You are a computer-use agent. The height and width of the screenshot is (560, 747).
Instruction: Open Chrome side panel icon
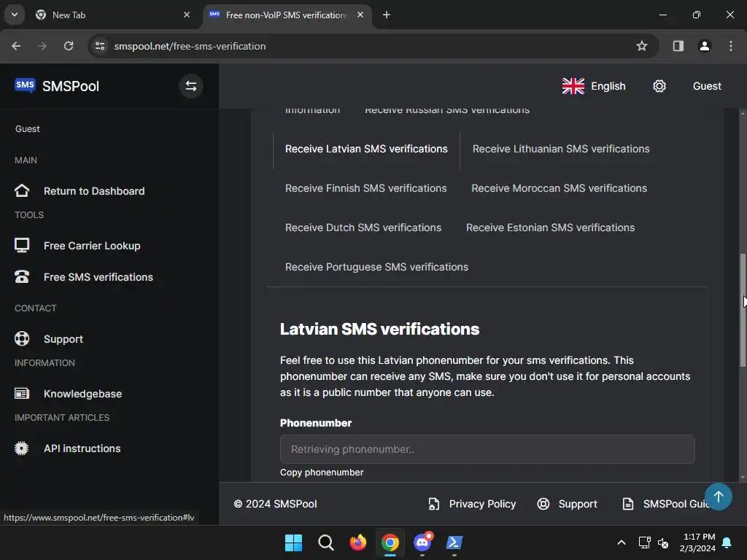(678, 46)
